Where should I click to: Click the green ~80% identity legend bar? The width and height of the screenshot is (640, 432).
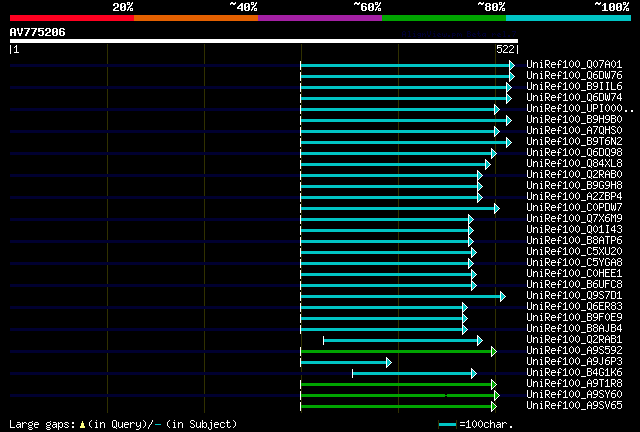[444, 18]
